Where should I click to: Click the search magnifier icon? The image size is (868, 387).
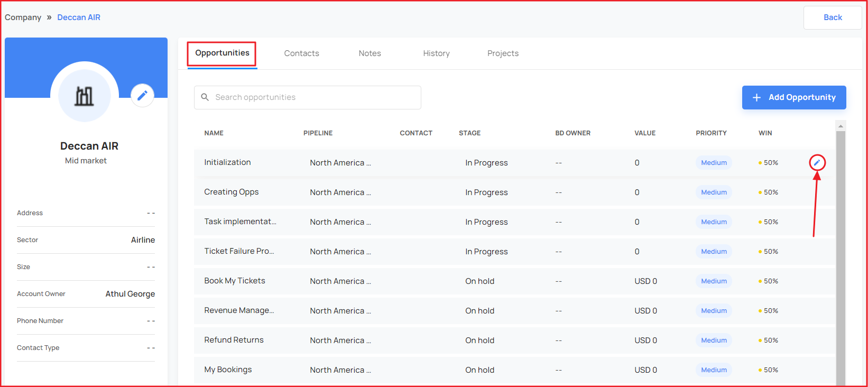[205, 97]
